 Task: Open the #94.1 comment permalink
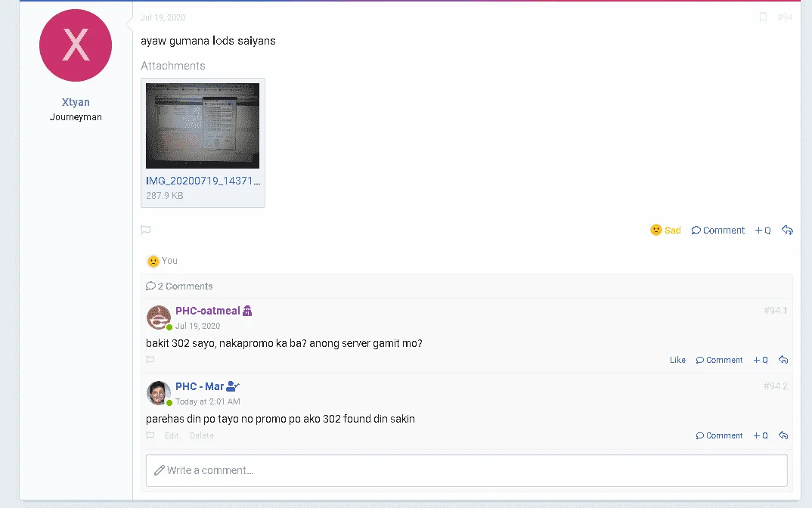(775, 310)
